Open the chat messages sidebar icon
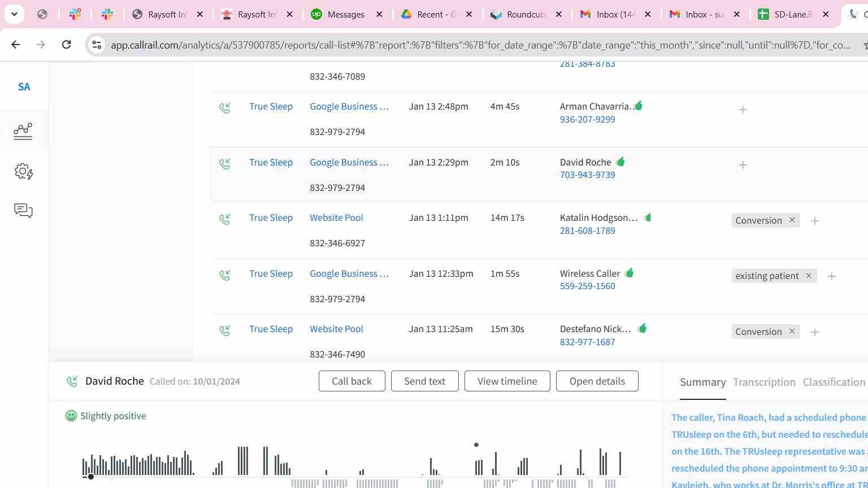Image resolution: width=868 pixels, height=488 pixels. 23,211
